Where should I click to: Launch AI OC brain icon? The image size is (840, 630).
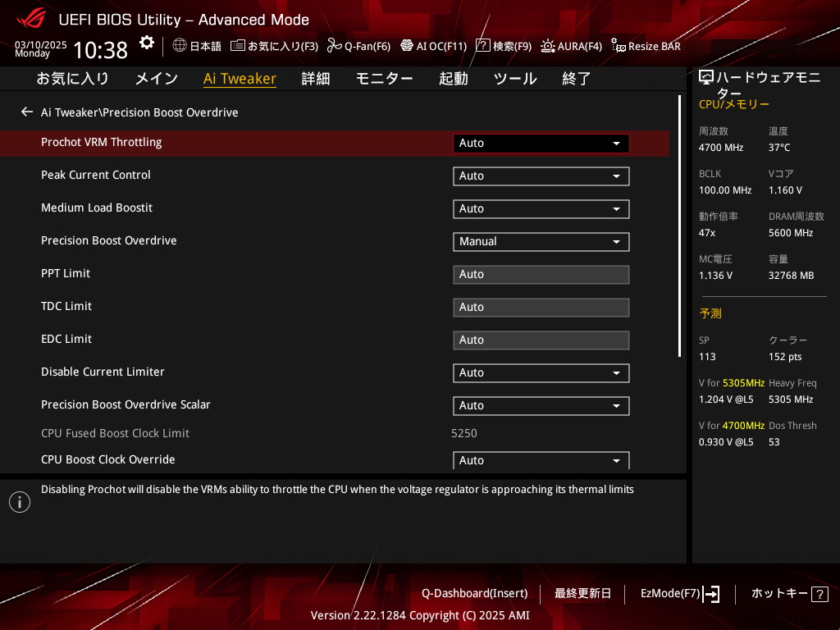tap(407, 46)
